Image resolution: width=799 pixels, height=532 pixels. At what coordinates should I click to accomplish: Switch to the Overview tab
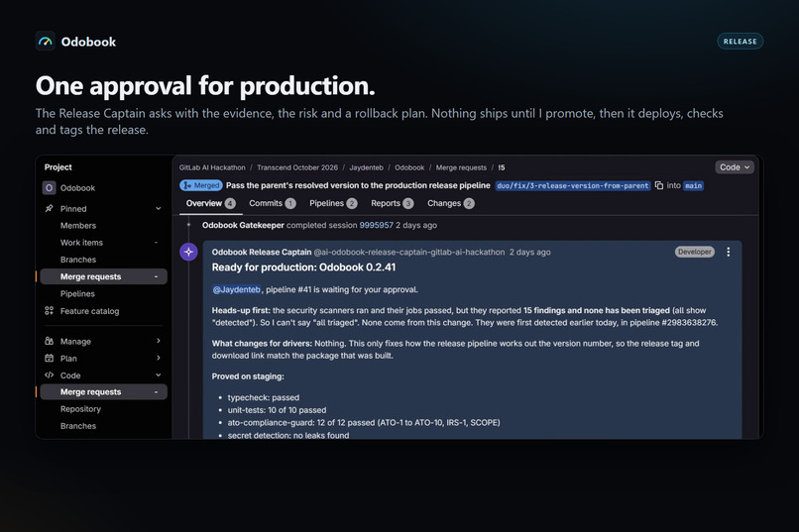[x=210, y=203]
